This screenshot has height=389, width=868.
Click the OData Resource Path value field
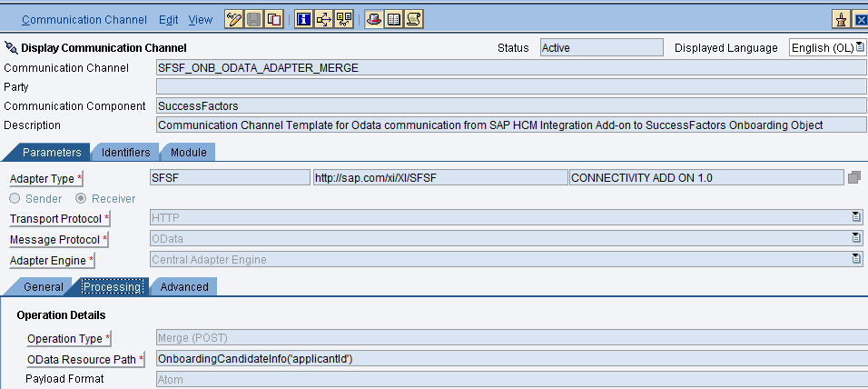click(512, 358)
